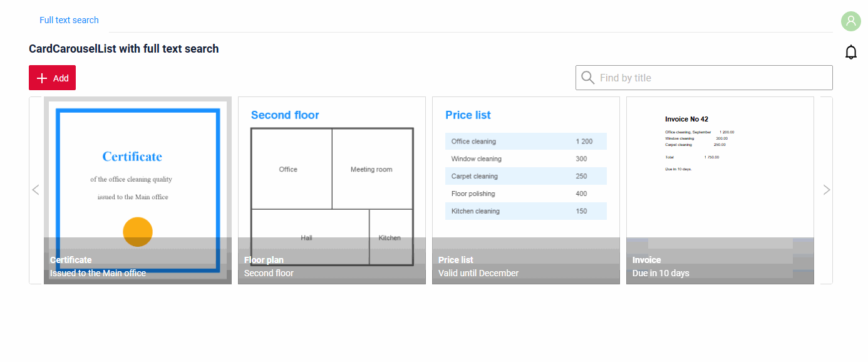
Task: Show next cards with the right carousel arrow
Action: click(x=827, y=190)
